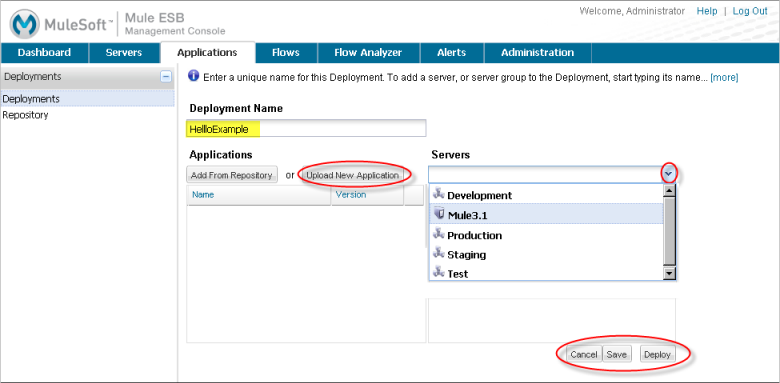Screen dimensions: 780x383
Task: Open the [more] instructions link
Action: pyautogui.click(x=724, y=78)
